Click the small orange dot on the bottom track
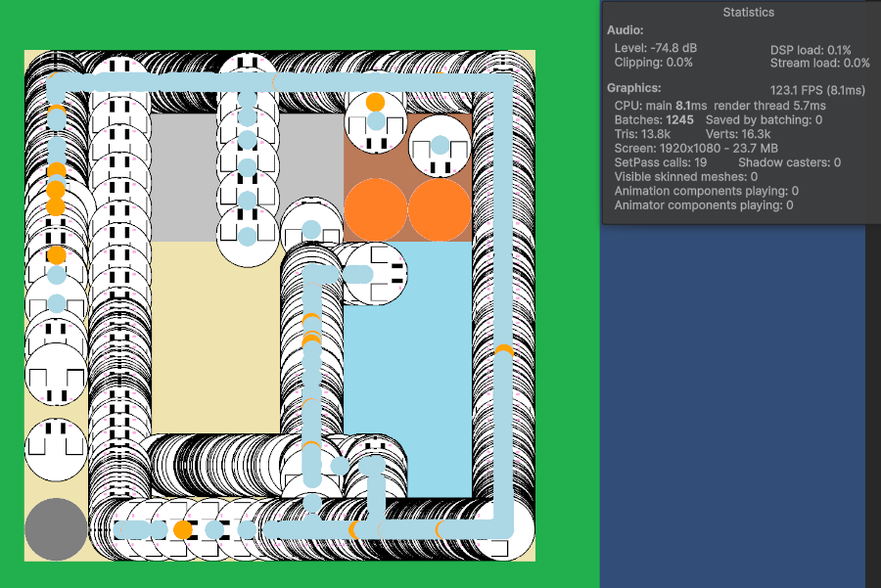 [x=183, y=529]
